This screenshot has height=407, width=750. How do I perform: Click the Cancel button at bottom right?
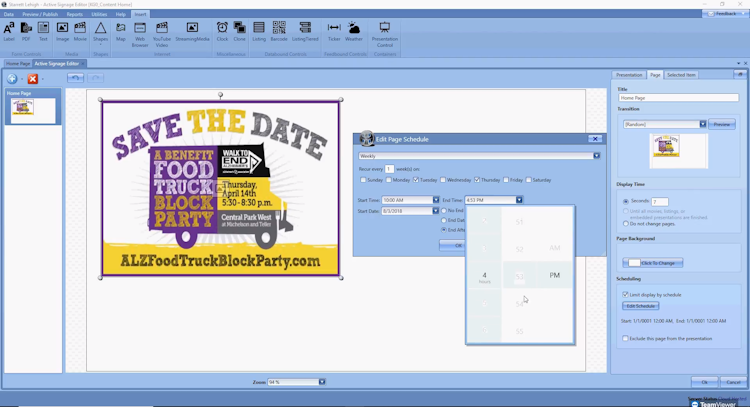pos(733,382)
